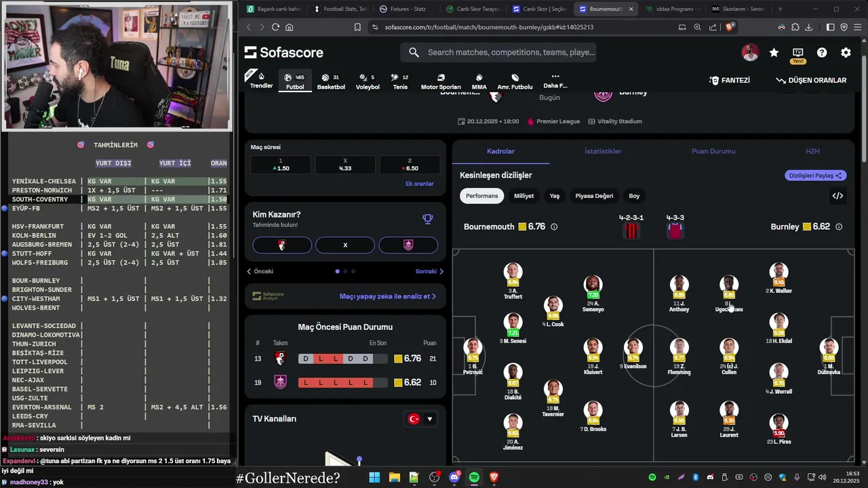Go to Önceki prediction card
This screenshot has height=488, width=868.
pos(260,271)
